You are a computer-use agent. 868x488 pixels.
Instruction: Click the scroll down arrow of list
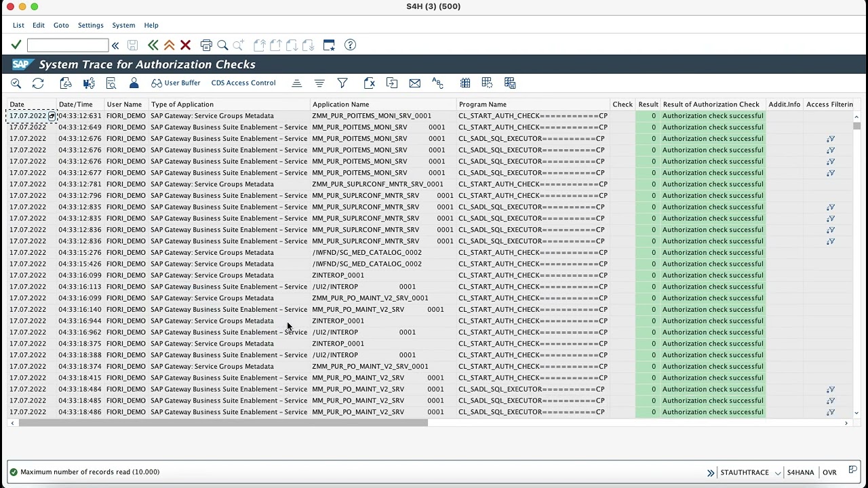[x=856, y=413]
